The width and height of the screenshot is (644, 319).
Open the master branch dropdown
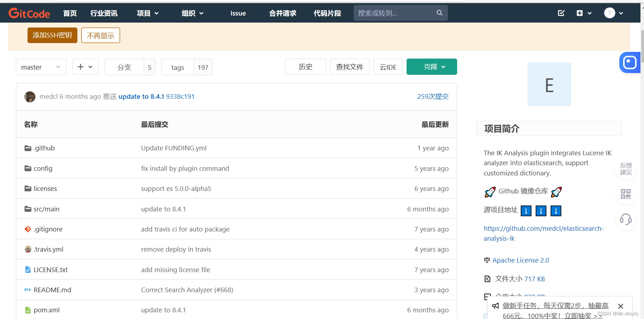[41, 67]
